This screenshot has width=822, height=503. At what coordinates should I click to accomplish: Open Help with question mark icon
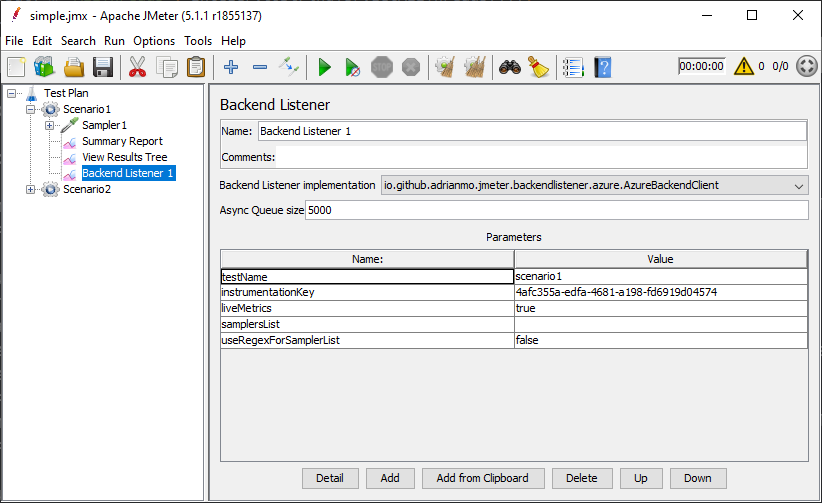[x=603, y=67]
